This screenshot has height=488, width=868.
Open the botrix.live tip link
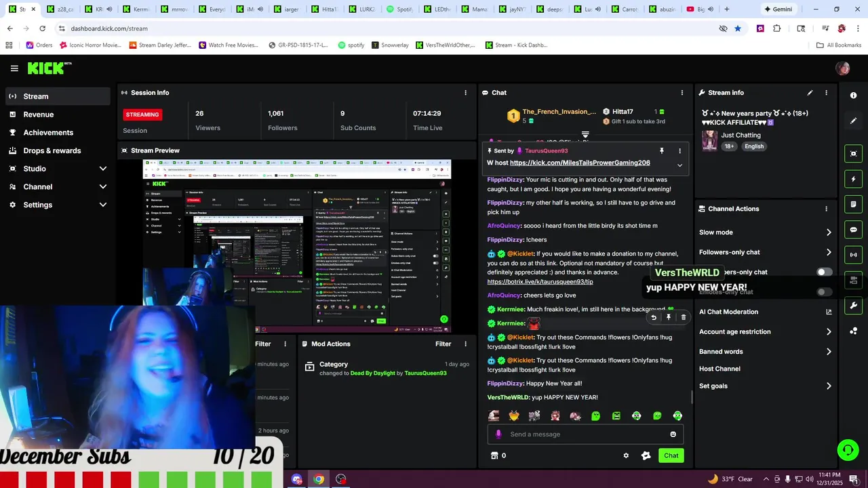tap(540, 282)
